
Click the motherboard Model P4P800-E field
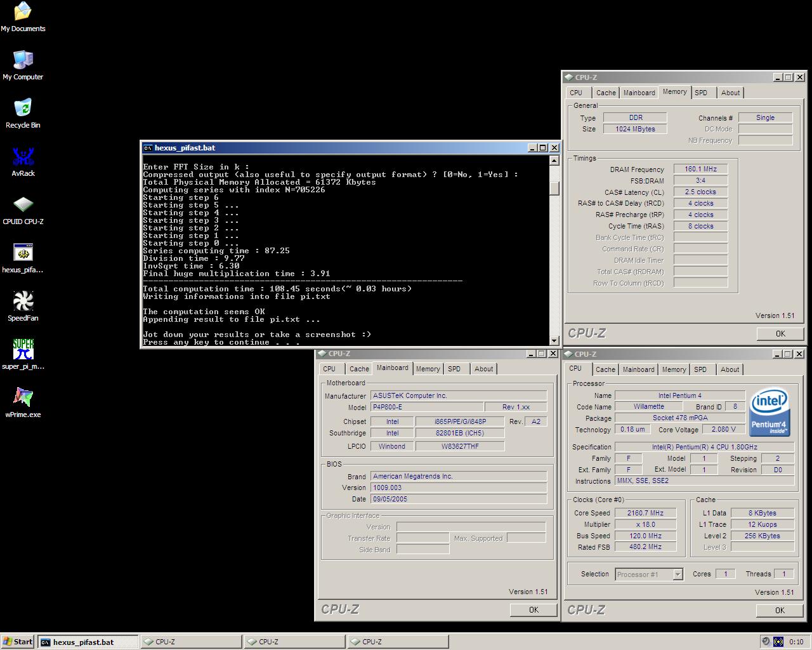[x=427, y=407]
